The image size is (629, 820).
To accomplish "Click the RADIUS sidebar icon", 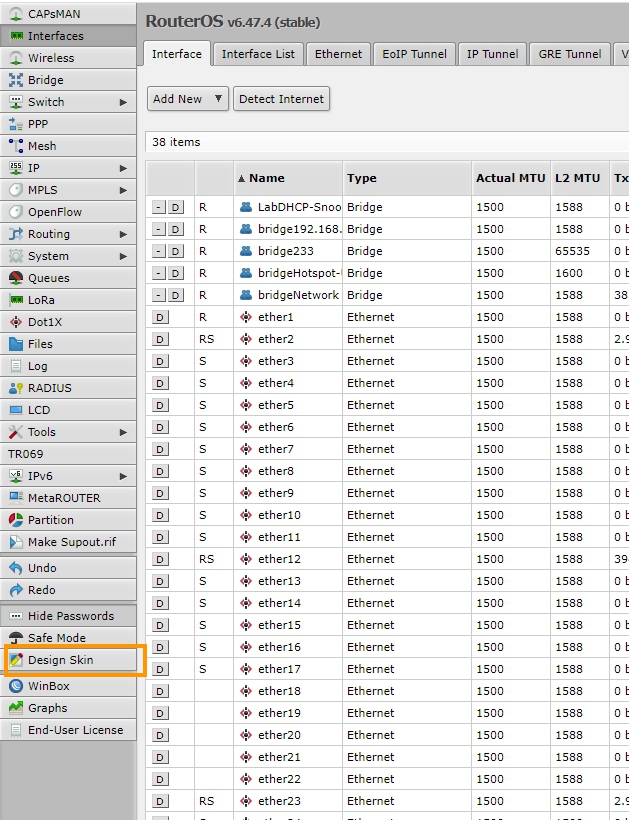I will tap(16, 388).
